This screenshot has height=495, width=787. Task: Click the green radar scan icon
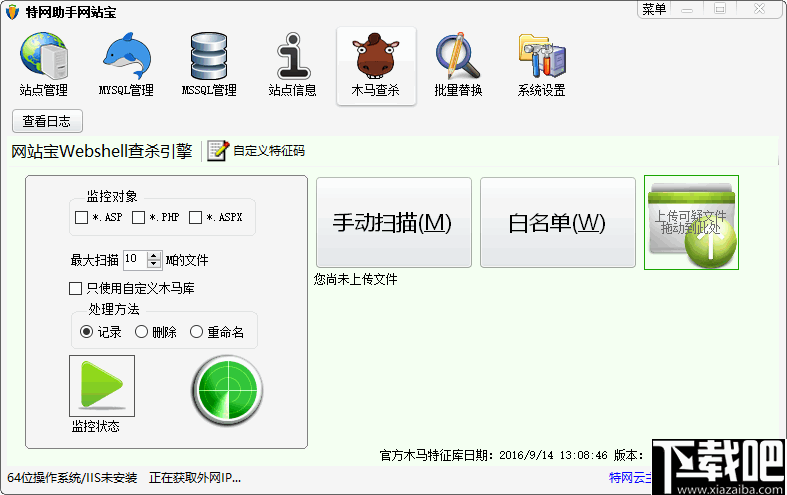pyautogui.click(x=227, y=390)
